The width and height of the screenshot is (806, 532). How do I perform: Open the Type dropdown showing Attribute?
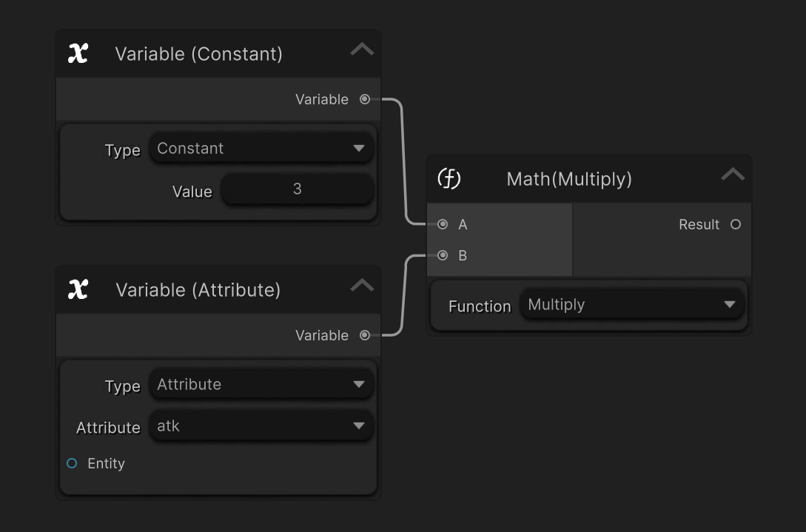click(x=261, y=384)
